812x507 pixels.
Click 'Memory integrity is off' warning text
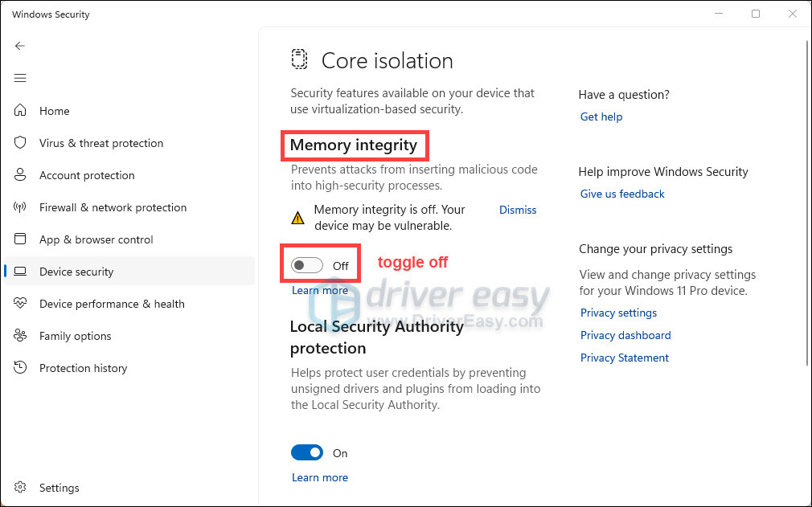pos(389,218)
